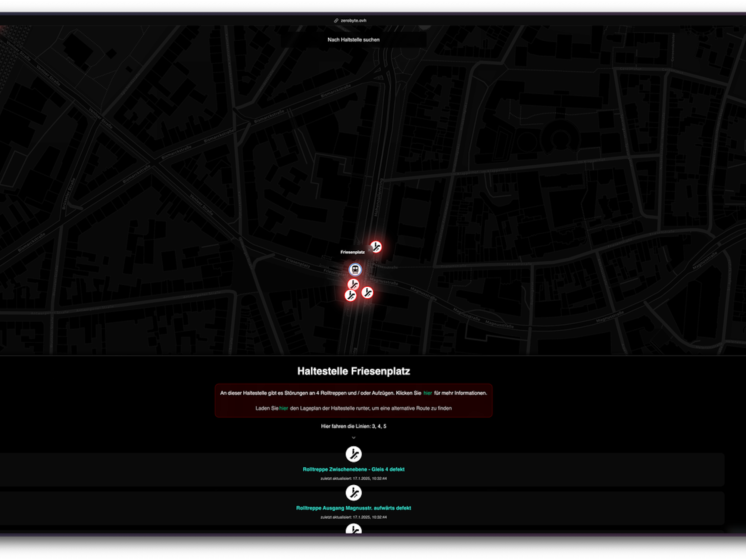Click the 'Hier fahren die Linien: 3, 4, 5' text
The height and width of the screenshot is (560, 746).
coord(353,426)
